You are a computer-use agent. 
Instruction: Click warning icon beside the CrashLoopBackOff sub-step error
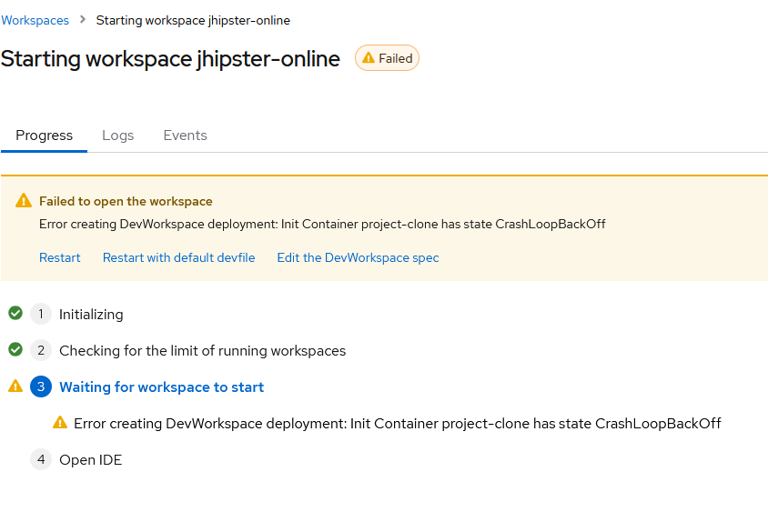60,423
